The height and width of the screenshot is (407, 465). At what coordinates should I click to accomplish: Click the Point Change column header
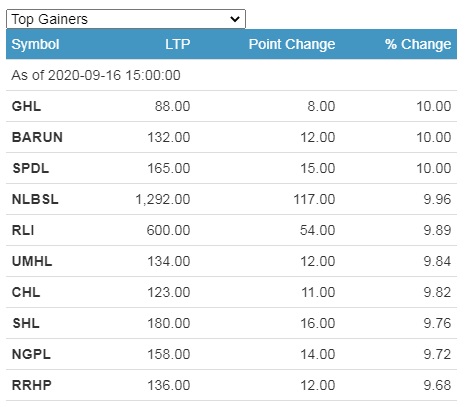pos(292,44)
